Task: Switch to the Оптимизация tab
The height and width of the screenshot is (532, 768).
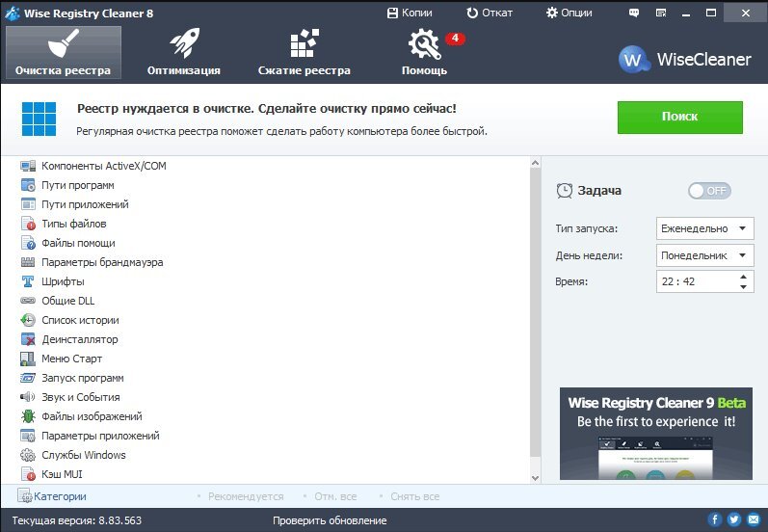Action: tap(184, 52)
